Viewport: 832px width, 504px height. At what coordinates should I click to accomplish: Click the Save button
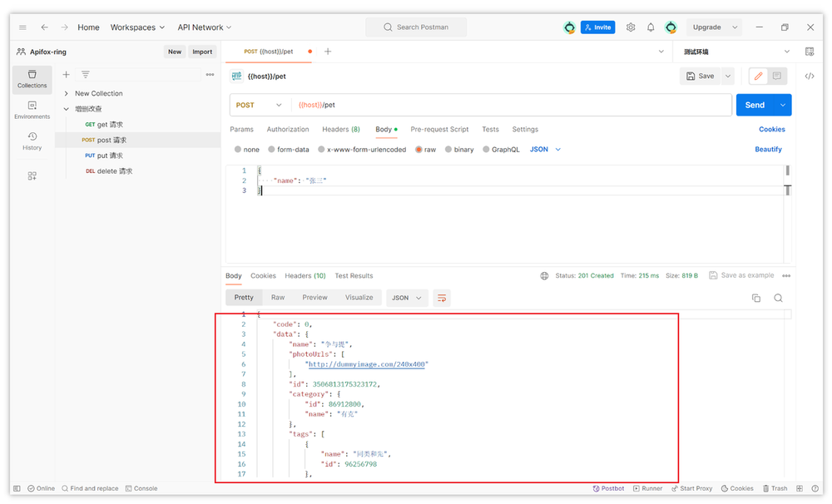(x=701, y=76)
